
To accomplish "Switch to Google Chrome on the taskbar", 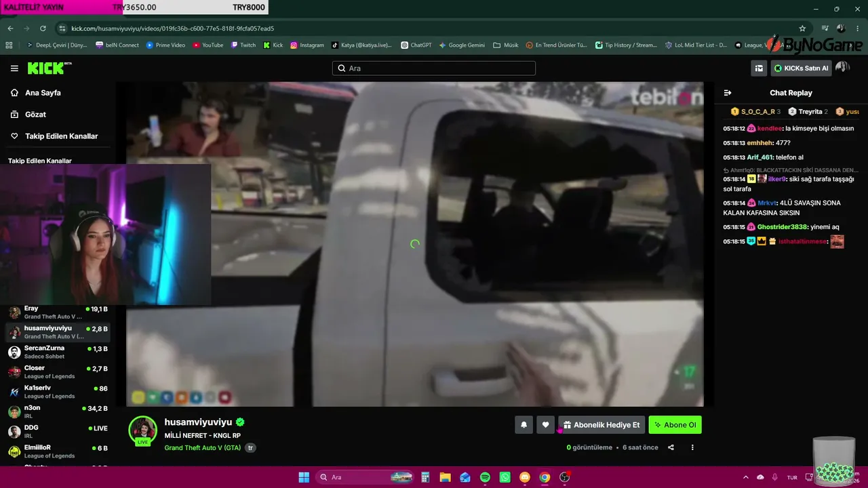I will click(x=545, y=477).
